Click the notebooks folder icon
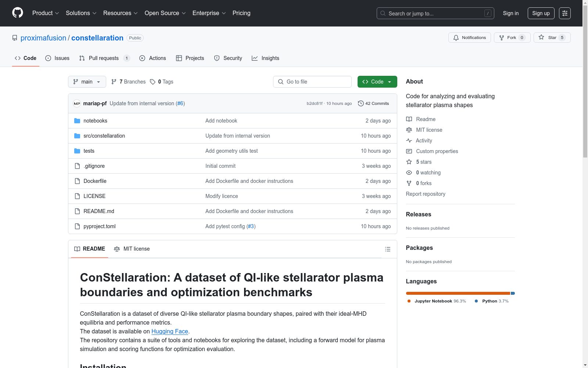 point(77,121)
